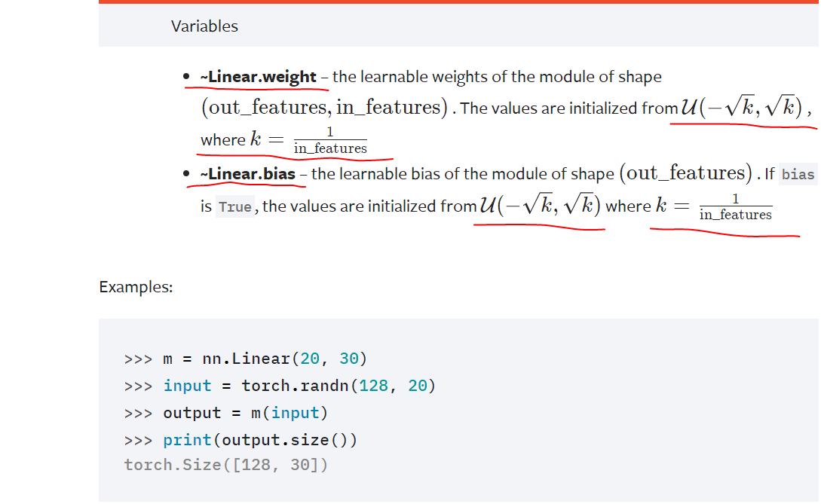
Task: Click the 'Examples:' label
Action: pyautogui.click(x=136, y=287)
